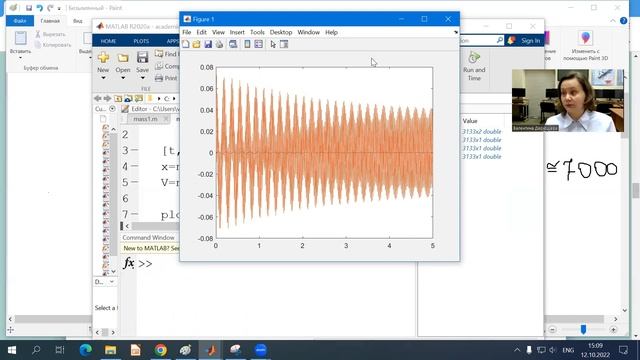This screenshot has height=360, width=640.
Task: Expand MATLAB Open dropdown arrow
Action: [123, 78]
